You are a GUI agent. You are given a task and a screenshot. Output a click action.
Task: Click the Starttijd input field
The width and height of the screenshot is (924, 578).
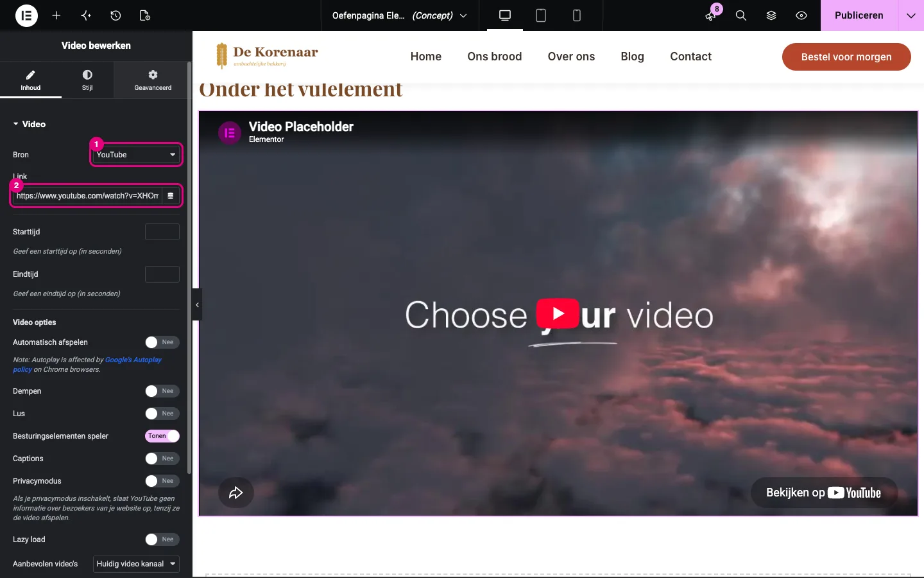coord(162,232)
